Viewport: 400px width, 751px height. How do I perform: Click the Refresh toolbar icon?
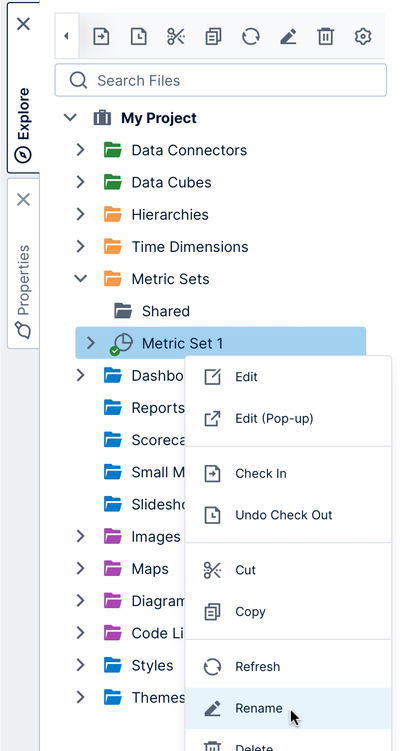click(251, 36)
